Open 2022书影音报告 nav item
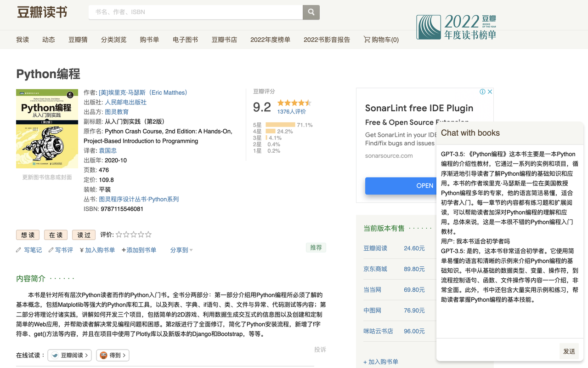The width and height of the screenshot is (588, 368). (x=327, y=40)
